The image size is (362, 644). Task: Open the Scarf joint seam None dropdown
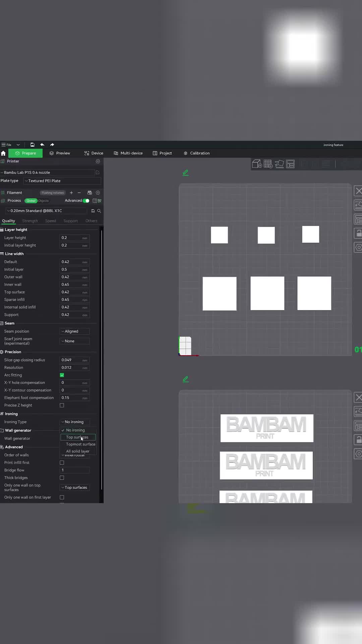(x=75, y=341)
